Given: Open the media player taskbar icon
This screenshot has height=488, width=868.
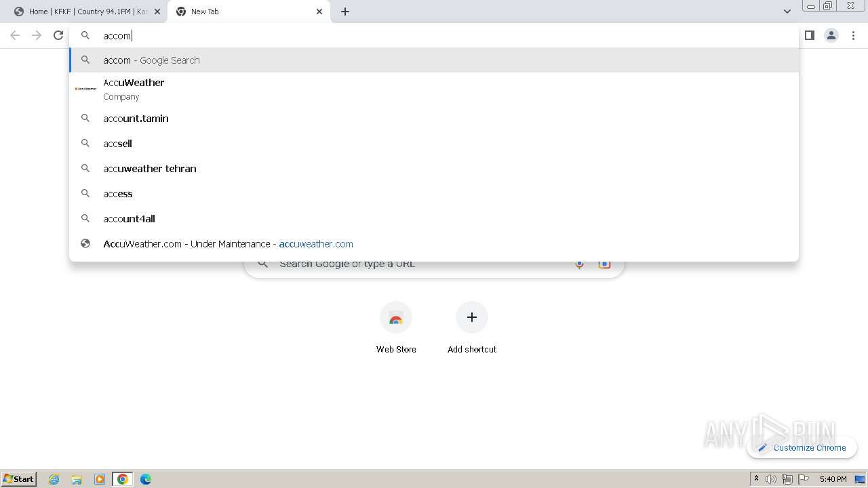Looking at the screenshot, I should click(100, 479).
